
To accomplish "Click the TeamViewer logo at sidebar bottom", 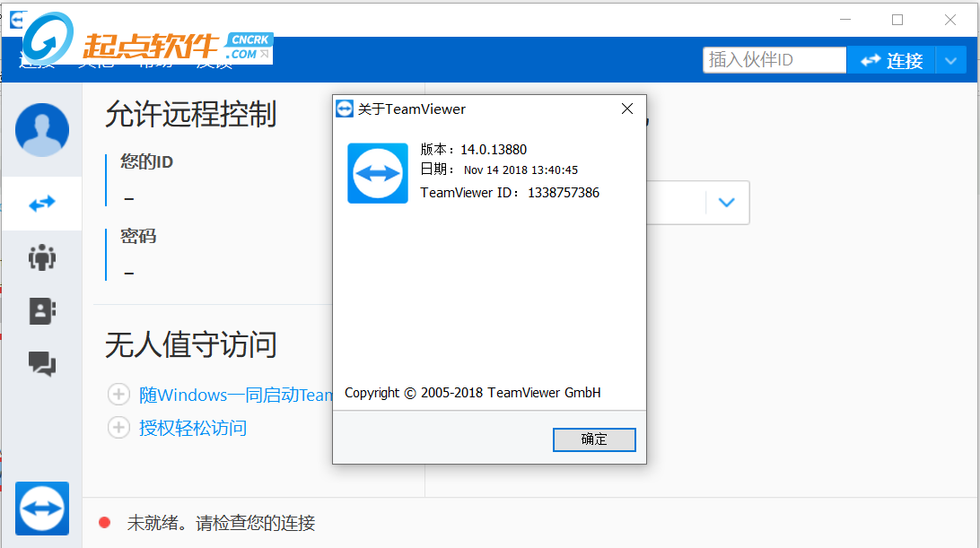I will tap(42, 508).
